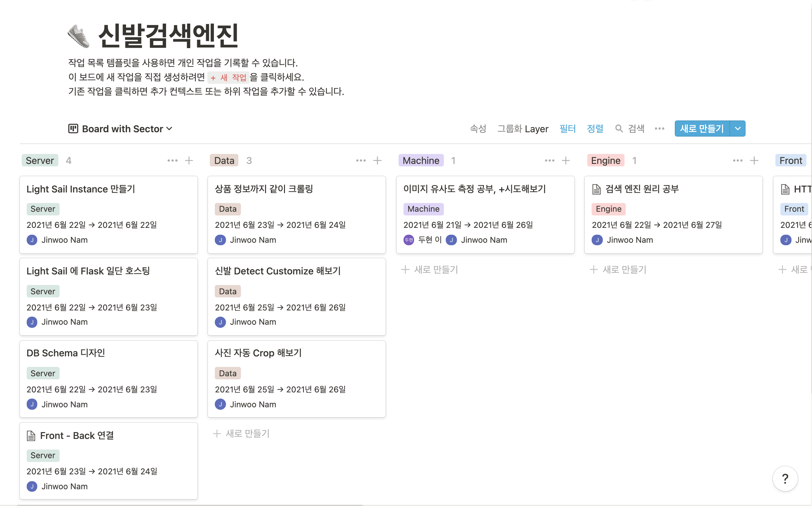Image resolution: width=812 pixels, height=506 pixels.
Task: Open the dropdown arrow beside 새로 만들기
Action: tap(738, 129)
